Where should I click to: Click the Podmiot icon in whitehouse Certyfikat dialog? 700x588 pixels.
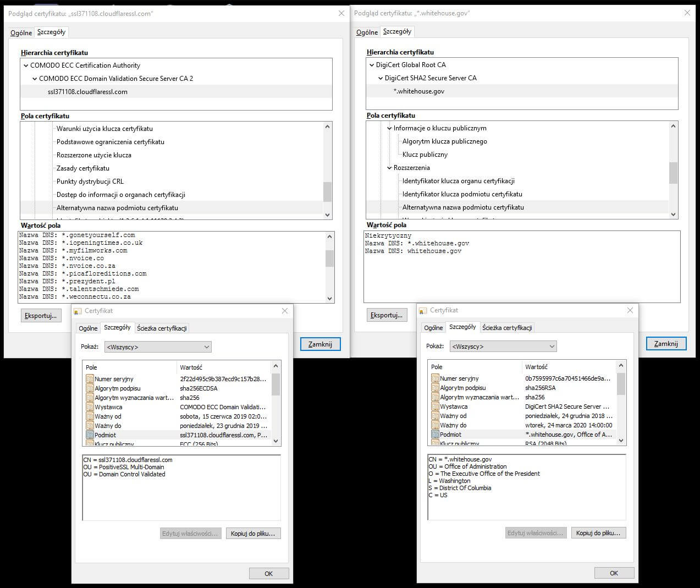435,434
